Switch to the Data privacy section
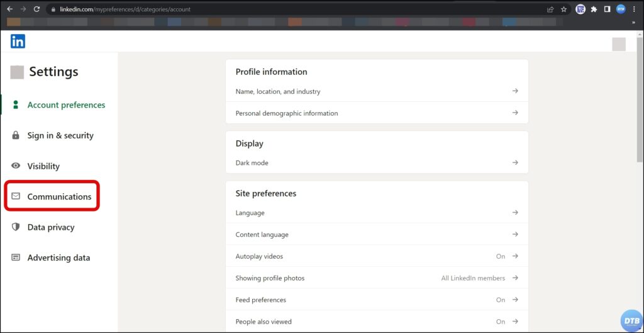 (51, 227)
